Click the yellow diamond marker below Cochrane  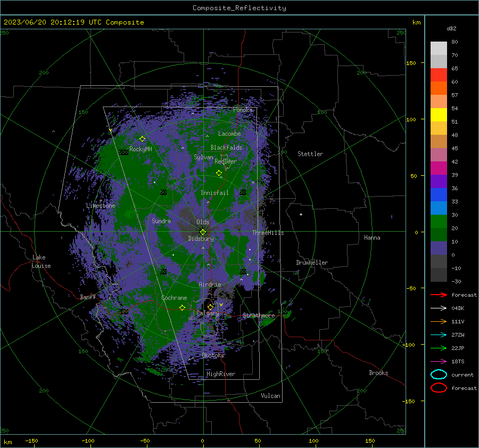pos(182,307)
